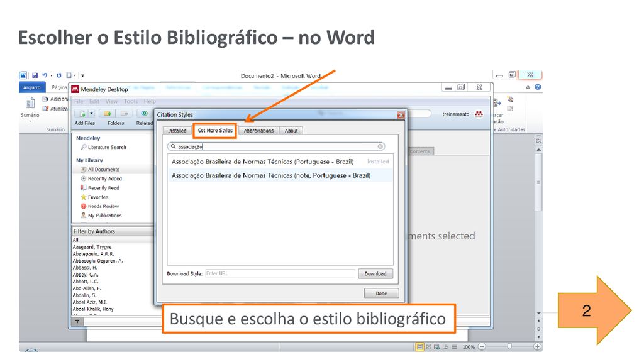The image size is (644, 362).
Task: Filter by author Abd-Allah, F.
Action: (x=87, y=288)
